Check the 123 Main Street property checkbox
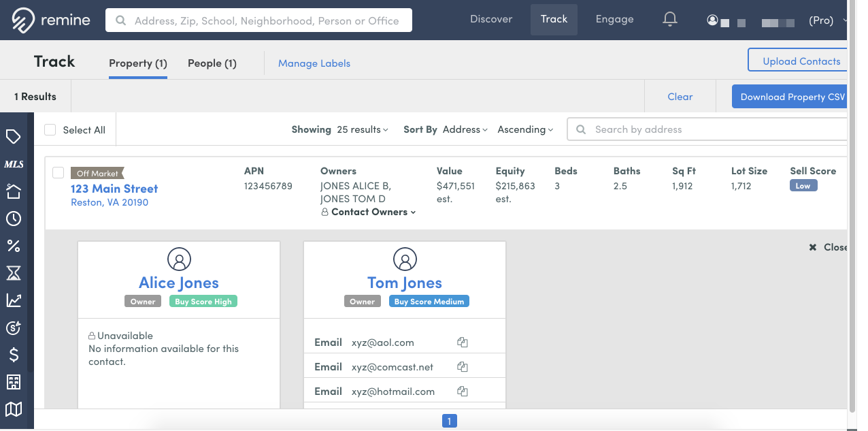 tap(59, 172)
